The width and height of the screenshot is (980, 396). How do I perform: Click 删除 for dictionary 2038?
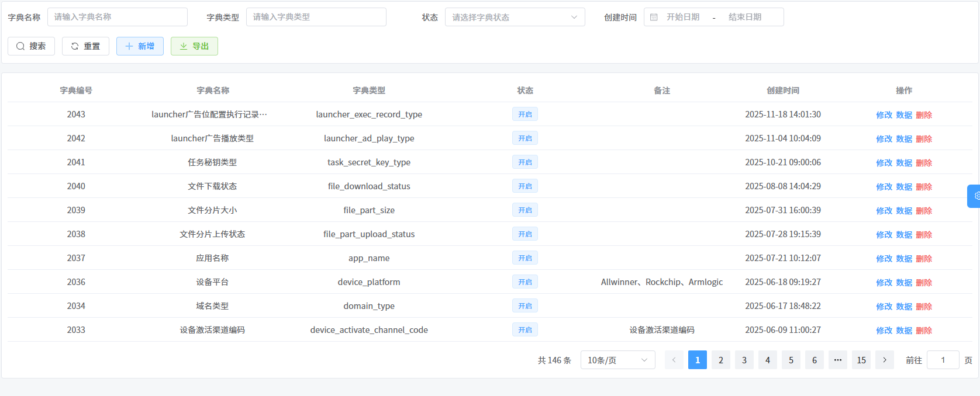tap(924, 235)
